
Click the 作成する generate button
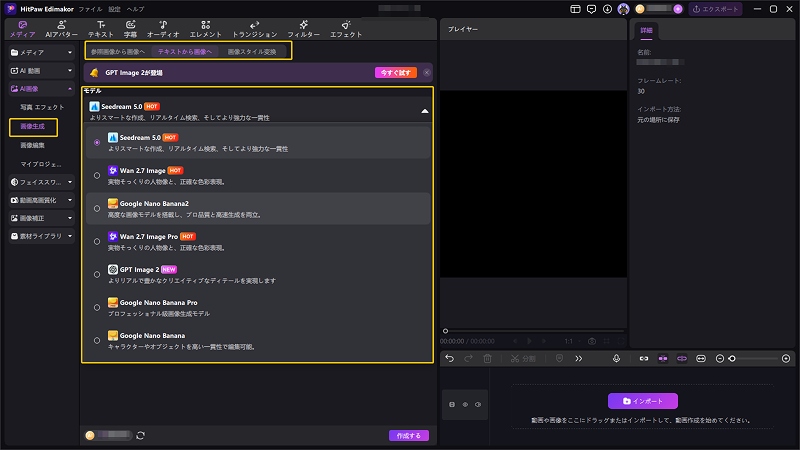(409, 436)
